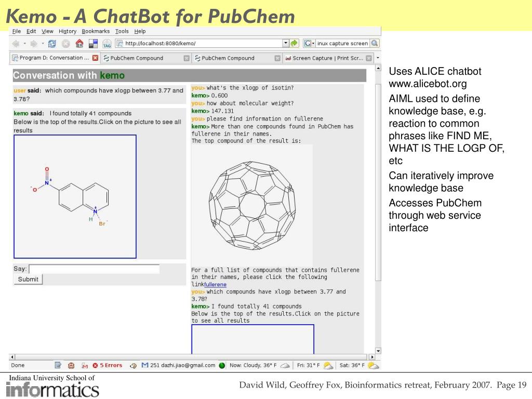Reload the current page
The width and height of the screenshot is (532, 399).
pyautogui.click(x=52, y=44)
